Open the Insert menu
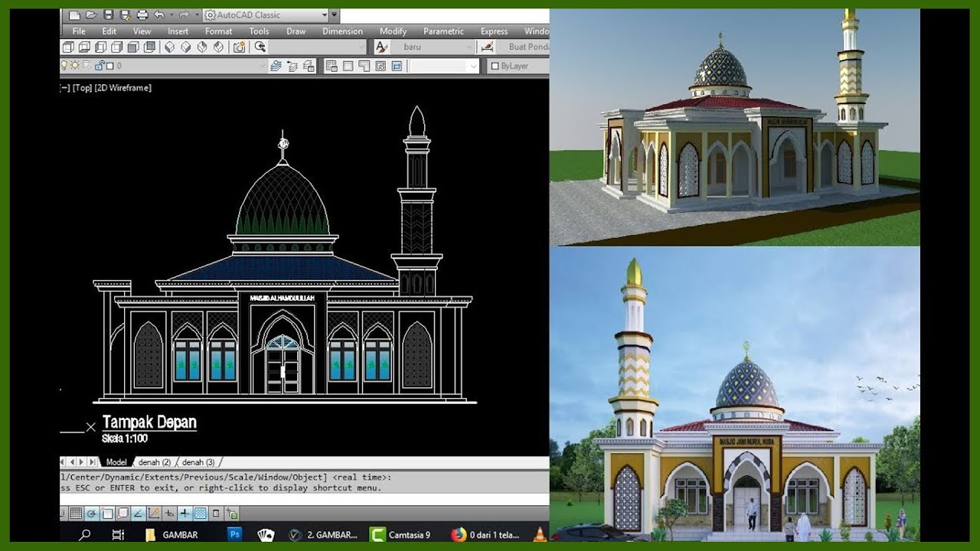The image size is (980, 551). pos(178,31)
